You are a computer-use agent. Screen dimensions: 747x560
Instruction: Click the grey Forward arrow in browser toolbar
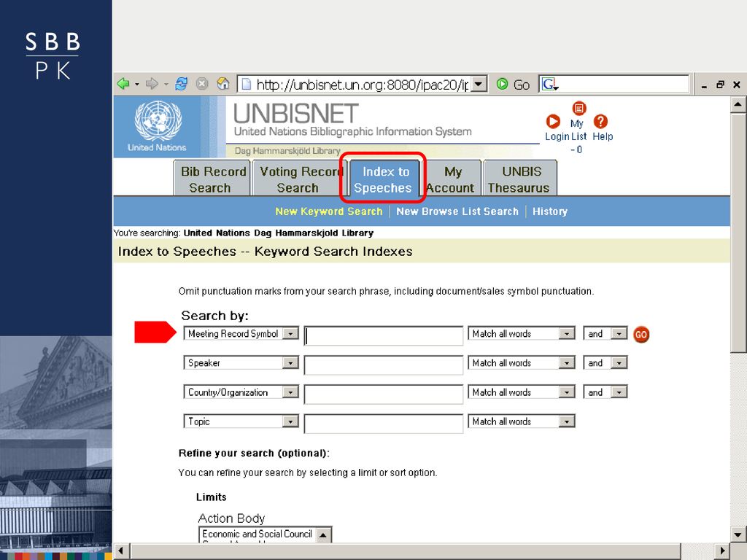pyautogui.click(x=152, y=85)
